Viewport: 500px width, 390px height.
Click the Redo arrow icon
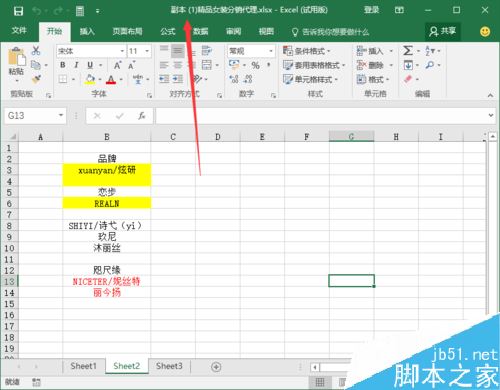[x=58, y=11]
